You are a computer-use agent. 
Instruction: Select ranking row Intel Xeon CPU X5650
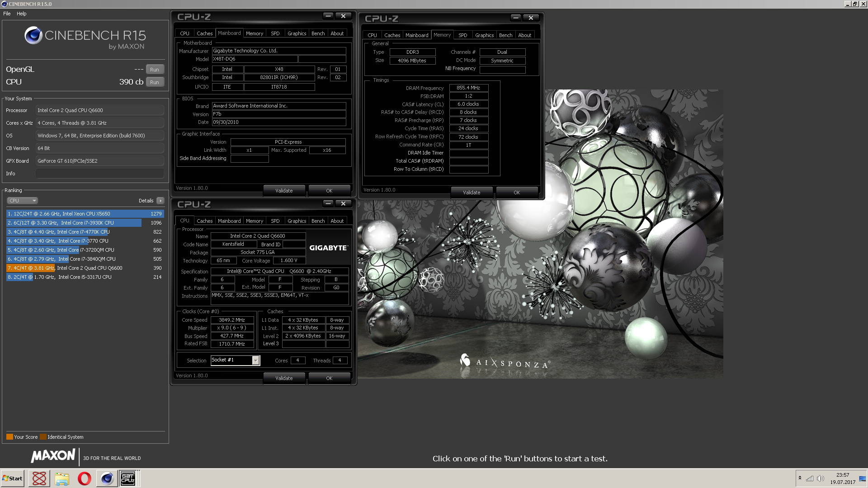pos(85,214)
